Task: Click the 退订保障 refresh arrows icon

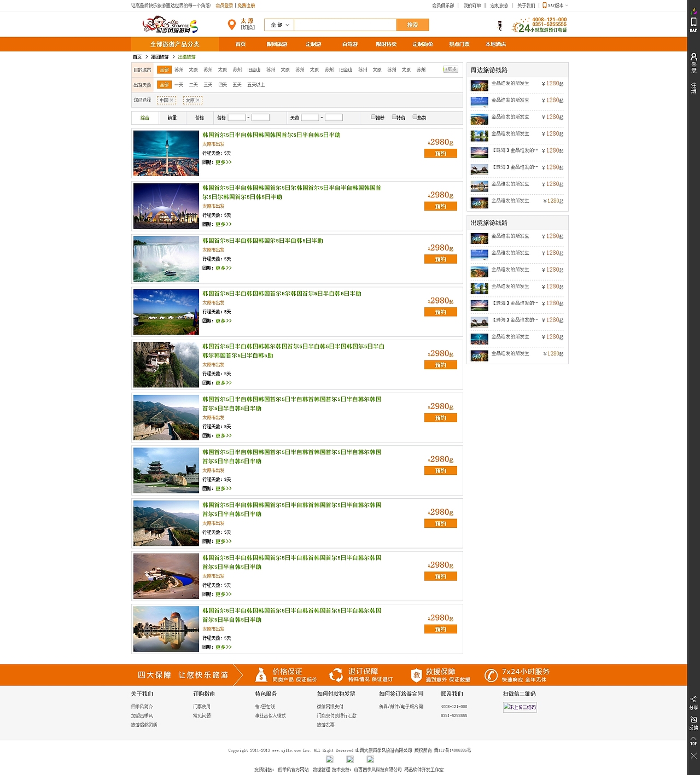Action: [x=336, y=675]
